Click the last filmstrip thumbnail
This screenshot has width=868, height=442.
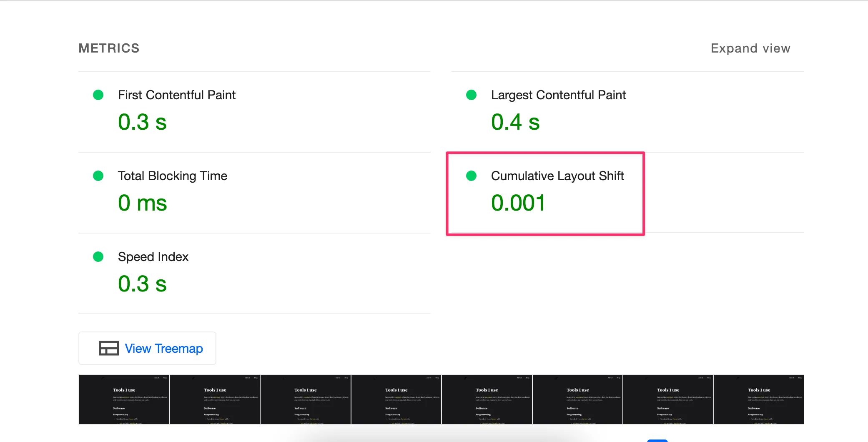click(x=759, y=399)
